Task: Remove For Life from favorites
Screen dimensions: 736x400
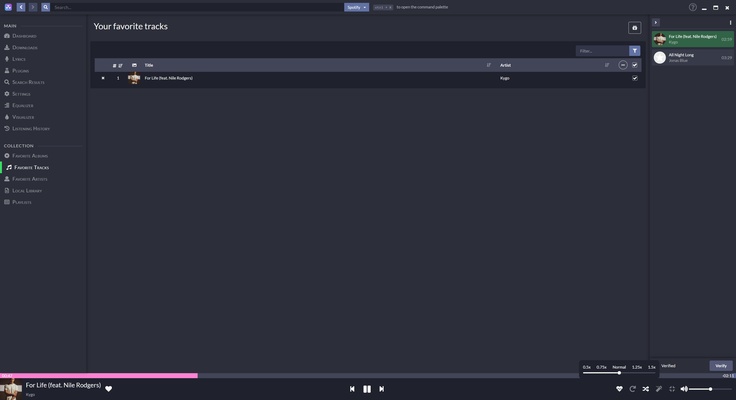Action: point(103,78)
